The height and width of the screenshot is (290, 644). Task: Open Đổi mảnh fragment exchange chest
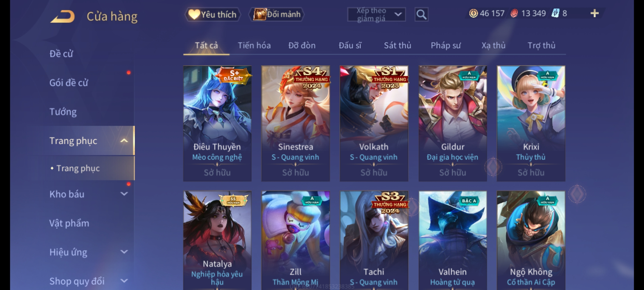click(277, 14)
